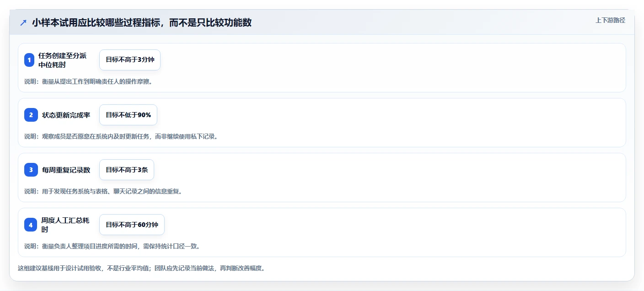The width and height of the screenshot is (644, 291).
Task: Click number badge 3 for 每周重复记录数
Action: point(31,170)
